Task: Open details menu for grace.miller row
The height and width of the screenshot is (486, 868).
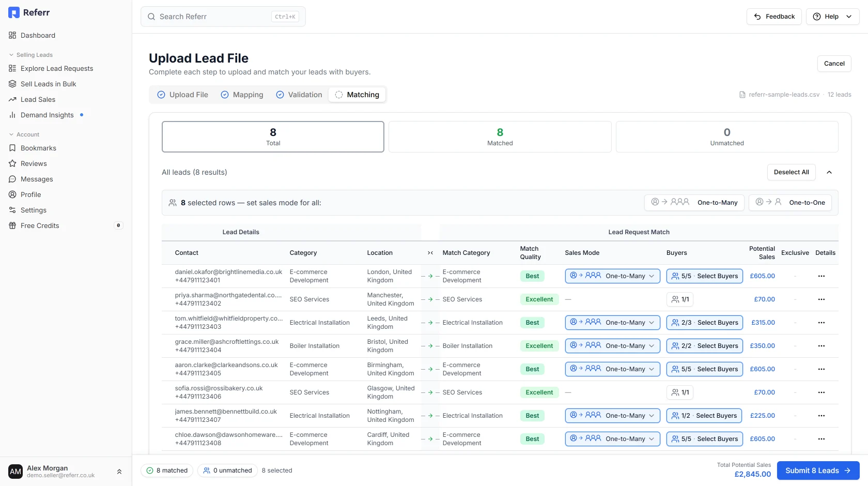Action: [x=822, y=346]
